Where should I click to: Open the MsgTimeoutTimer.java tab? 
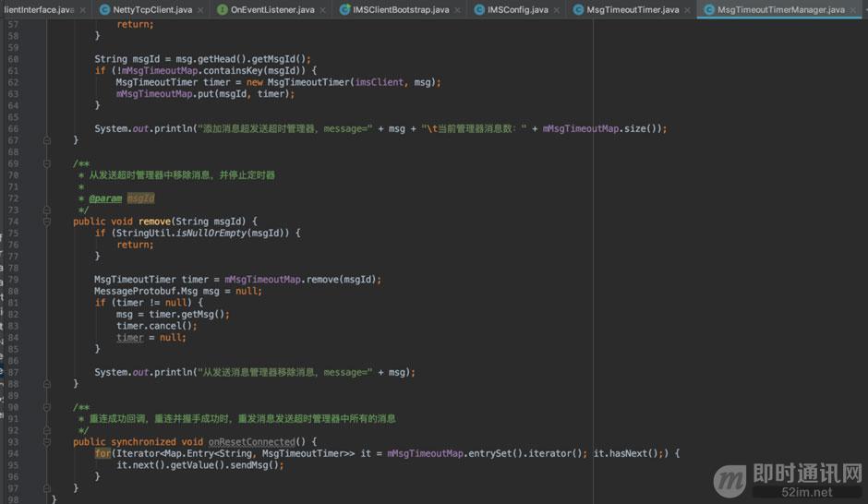tap(633, 9)
